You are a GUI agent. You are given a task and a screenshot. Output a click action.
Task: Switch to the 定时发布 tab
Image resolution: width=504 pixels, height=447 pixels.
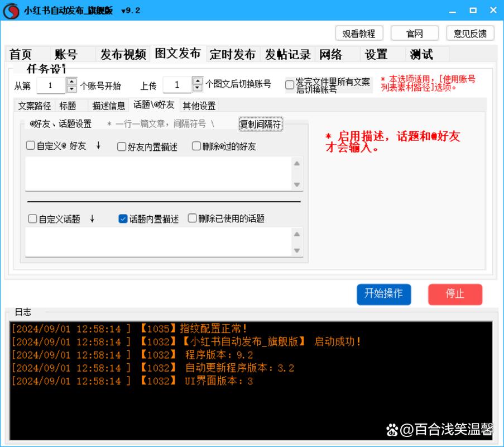tap(232, 54)
